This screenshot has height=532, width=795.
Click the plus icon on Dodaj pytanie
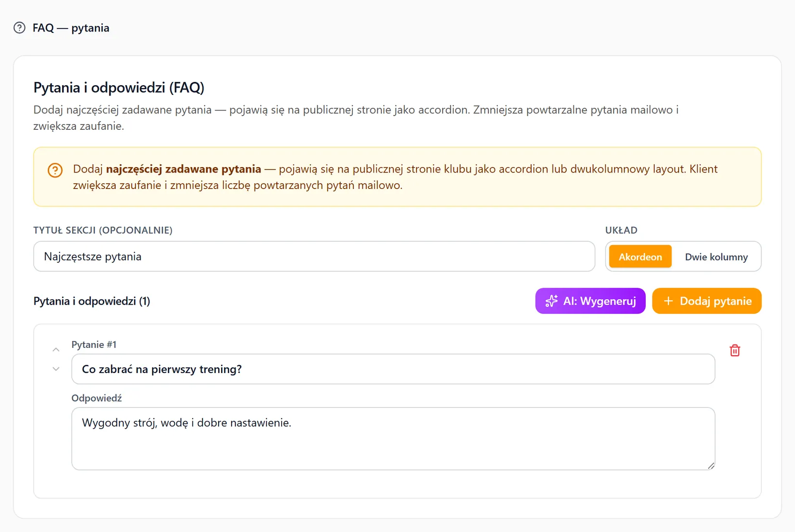pos(668,301)
